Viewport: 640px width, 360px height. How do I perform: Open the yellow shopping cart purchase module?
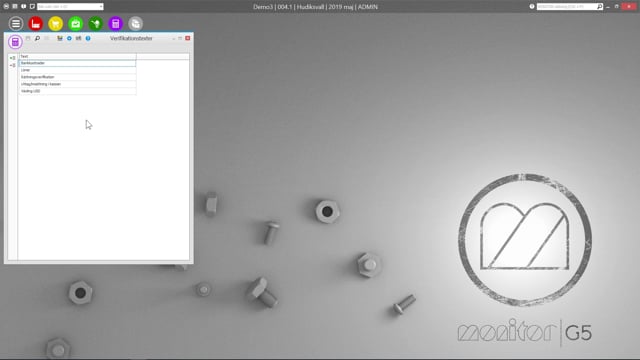coord(56,24)
